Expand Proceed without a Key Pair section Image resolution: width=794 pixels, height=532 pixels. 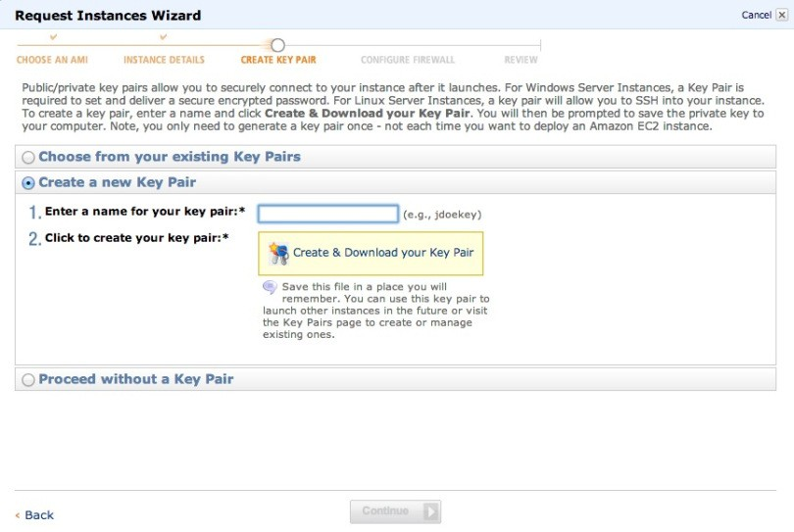tap(135, 379)
